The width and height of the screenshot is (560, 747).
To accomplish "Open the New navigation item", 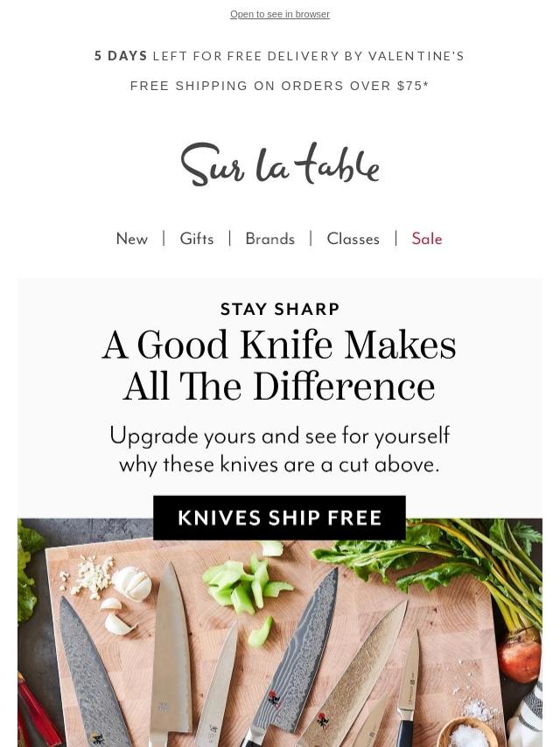I will (x=132, y=239).
